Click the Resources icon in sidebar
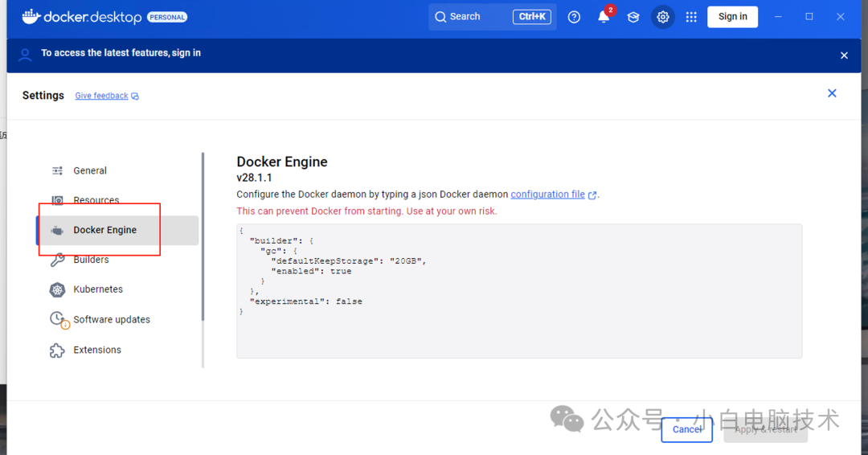Viewport: 868px width, 455px height. point(58,200)
